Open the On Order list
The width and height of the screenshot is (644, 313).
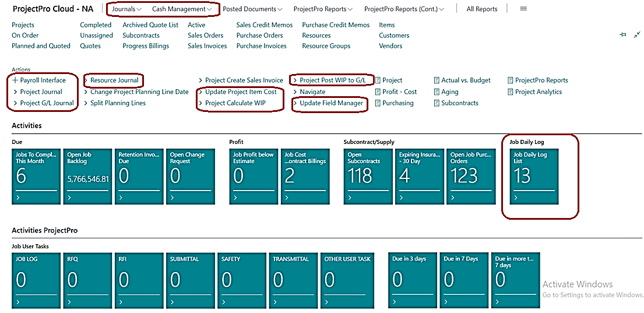pyautogui.click(x=25, y=36)
